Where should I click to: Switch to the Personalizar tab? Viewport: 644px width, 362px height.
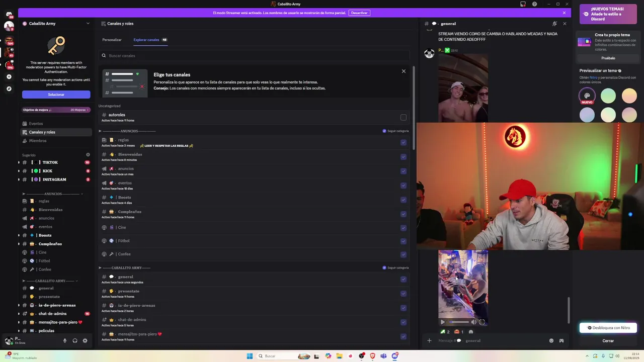click(x=112, y=40)
